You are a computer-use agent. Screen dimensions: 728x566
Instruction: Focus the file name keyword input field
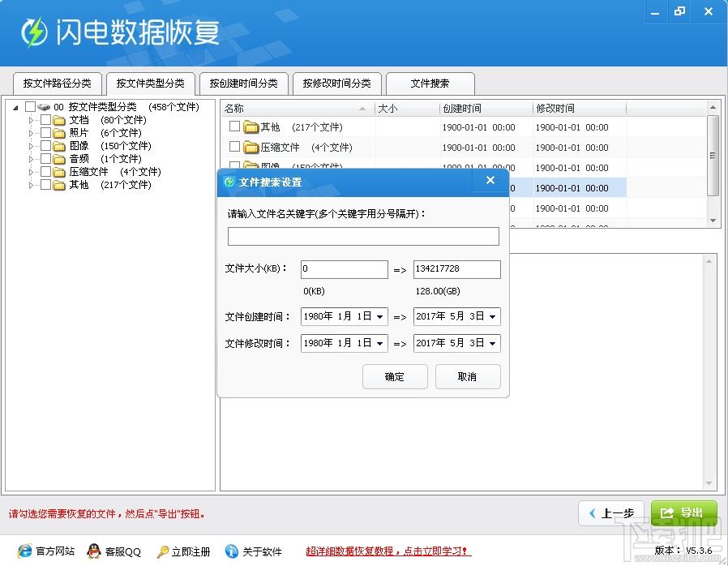tap(363, 236)
